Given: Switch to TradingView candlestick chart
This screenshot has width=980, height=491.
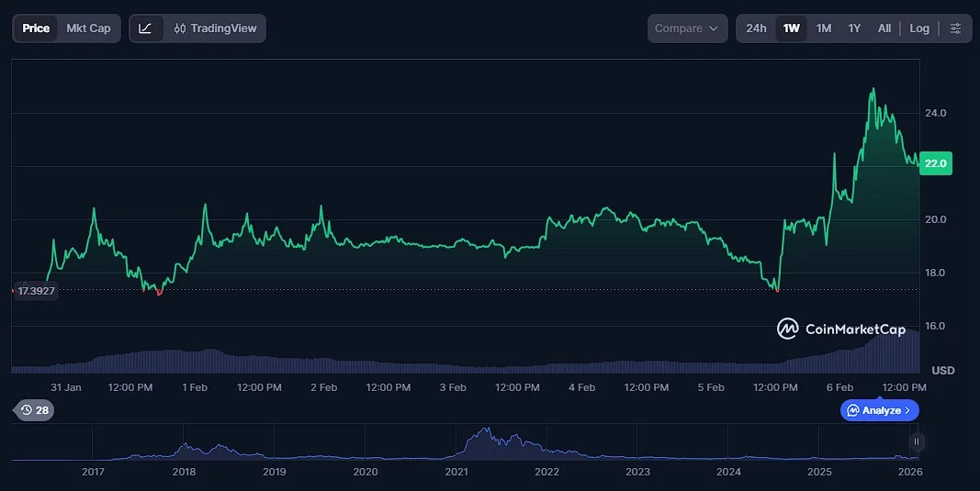Looking at the screenshot, I should [x=216, y=28].
